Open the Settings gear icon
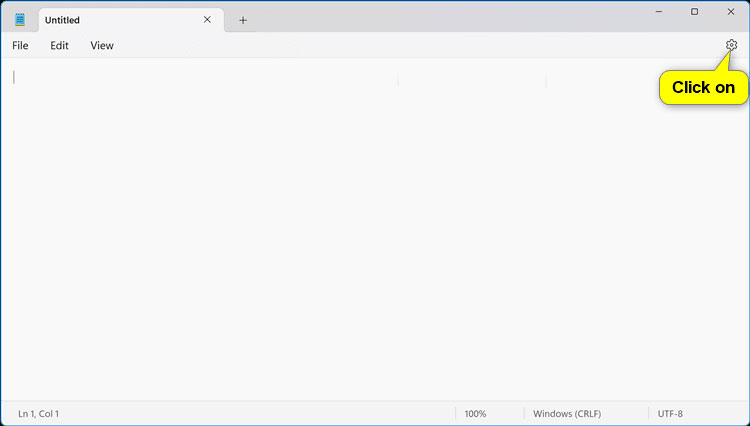 point(731,45)
